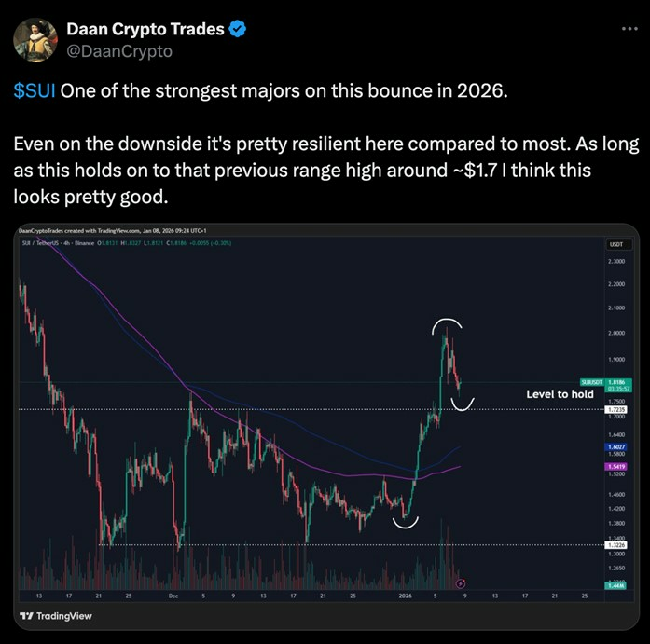Open the Daan Crypto Trades display name
This screenshot has height=644, width=650.
pos(145,29)
